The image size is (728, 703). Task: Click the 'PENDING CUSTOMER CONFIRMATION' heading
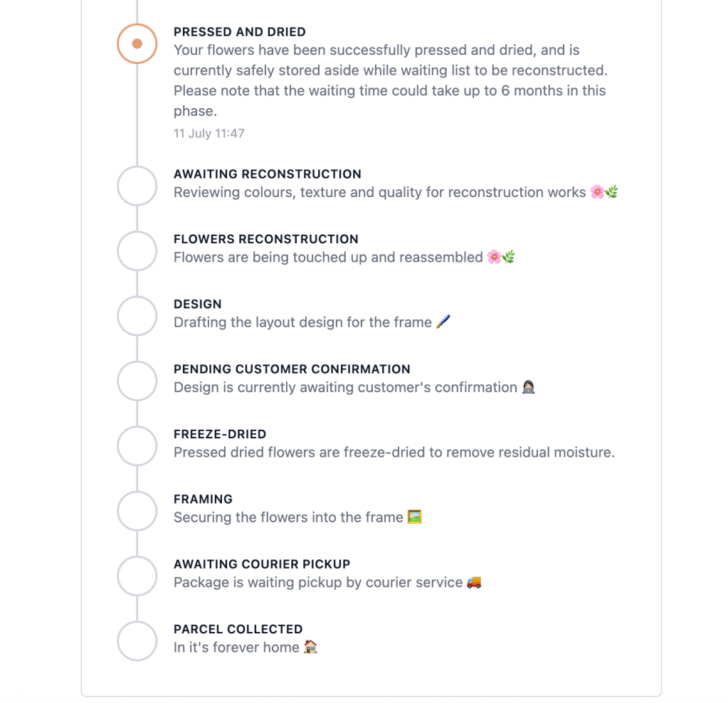click(x=292, y=369)
